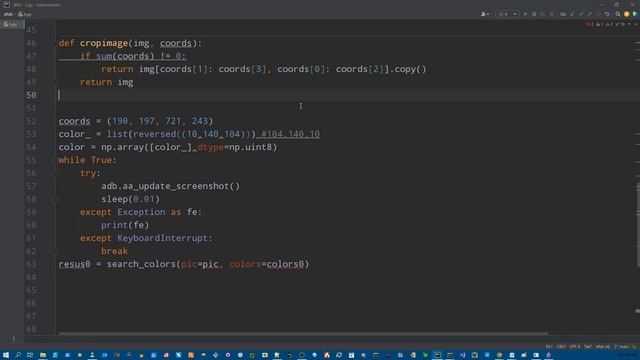The height and width of the screenshot is (360, 640).
Task: Click the editor's horizontal scrollbar
Action: pyautogui.click(x=303, y=333)
